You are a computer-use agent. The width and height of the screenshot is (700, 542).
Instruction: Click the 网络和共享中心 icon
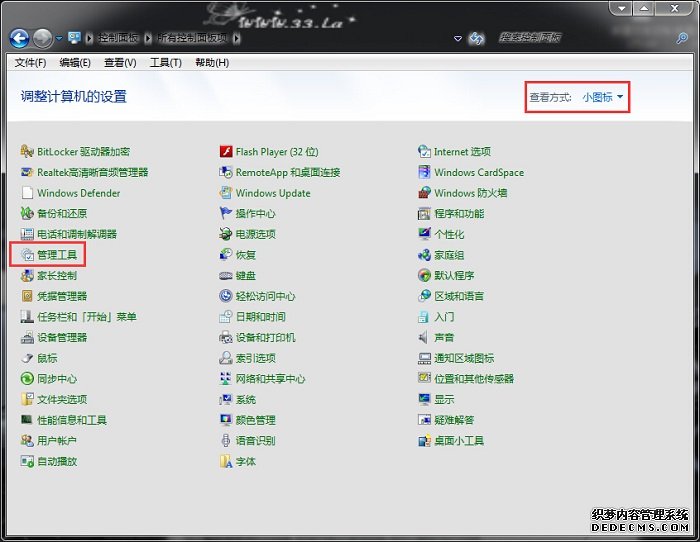(226, 379)
